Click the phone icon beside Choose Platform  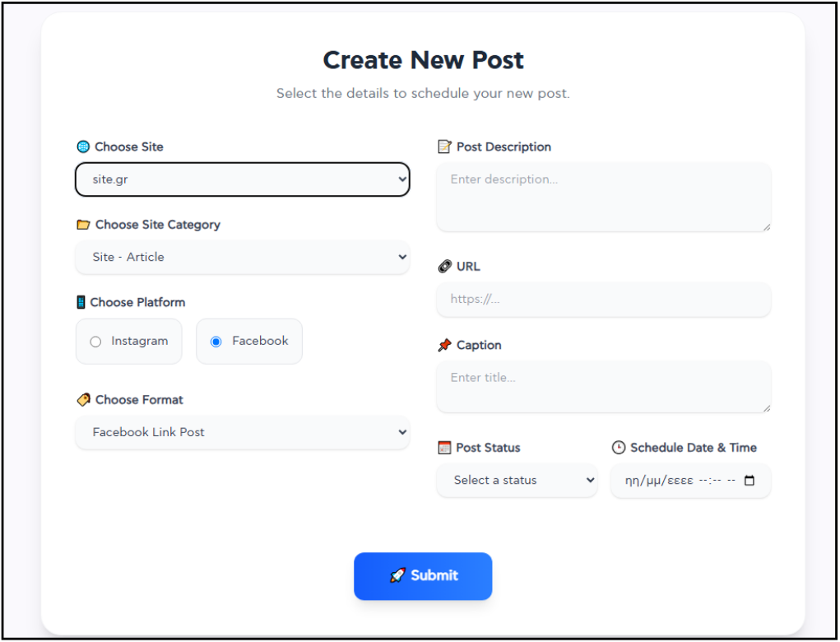(81, 302)
